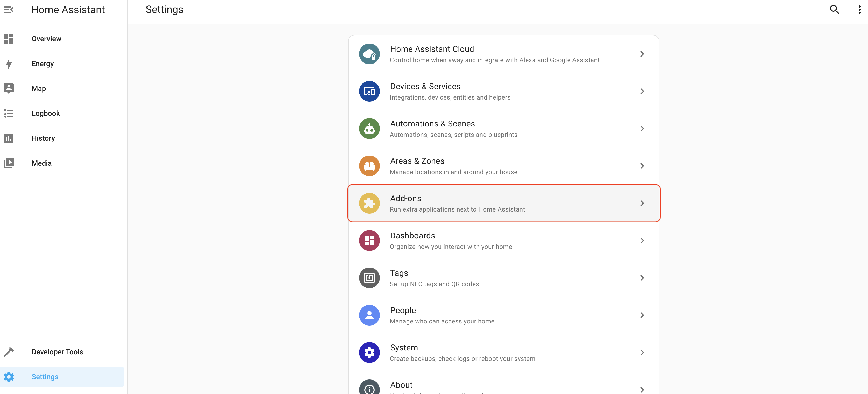Click the Areas & Zones sofa icon

369,166
